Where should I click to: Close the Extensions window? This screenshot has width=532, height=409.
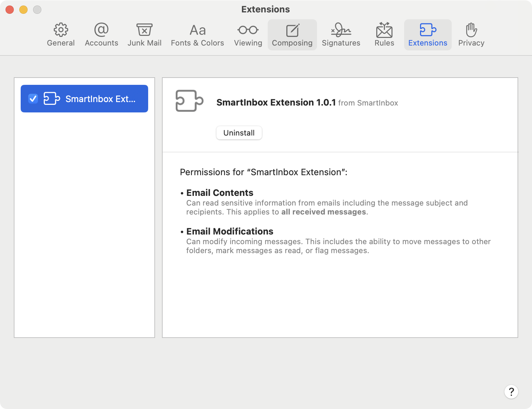10,10
